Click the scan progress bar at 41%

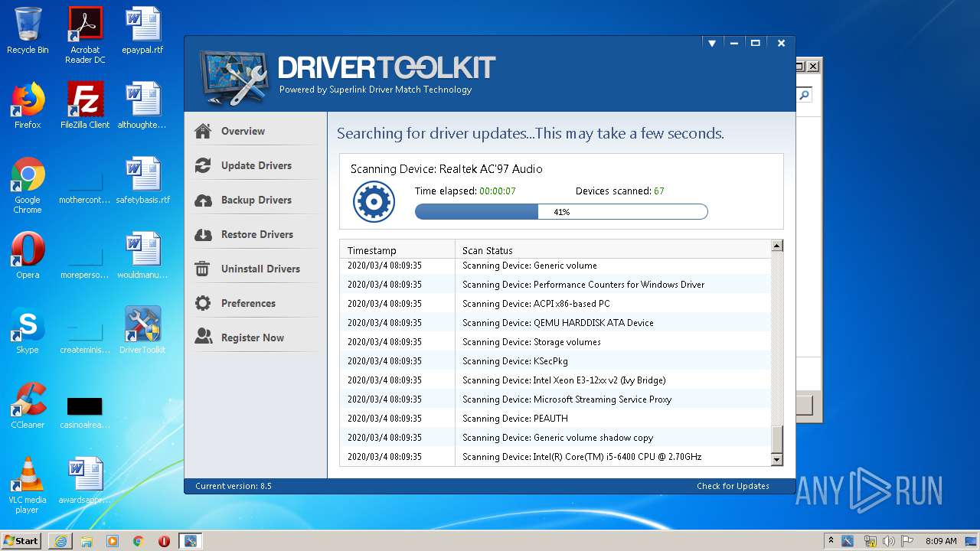pos(561,212)
